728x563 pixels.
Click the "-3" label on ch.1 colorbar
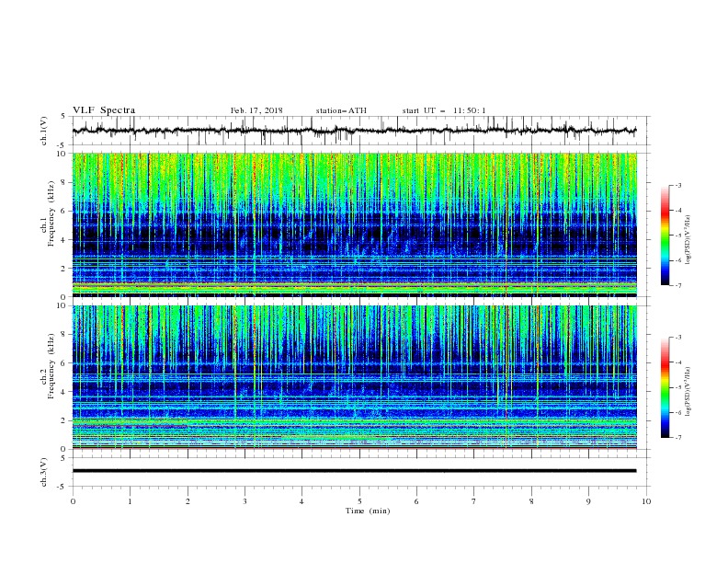click(677, 185)
